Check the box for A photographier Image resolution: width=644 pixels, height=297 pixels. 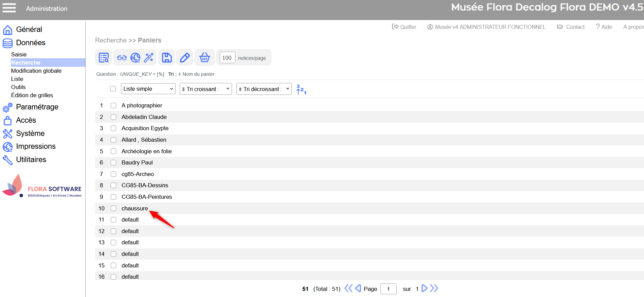click(113, 106)
